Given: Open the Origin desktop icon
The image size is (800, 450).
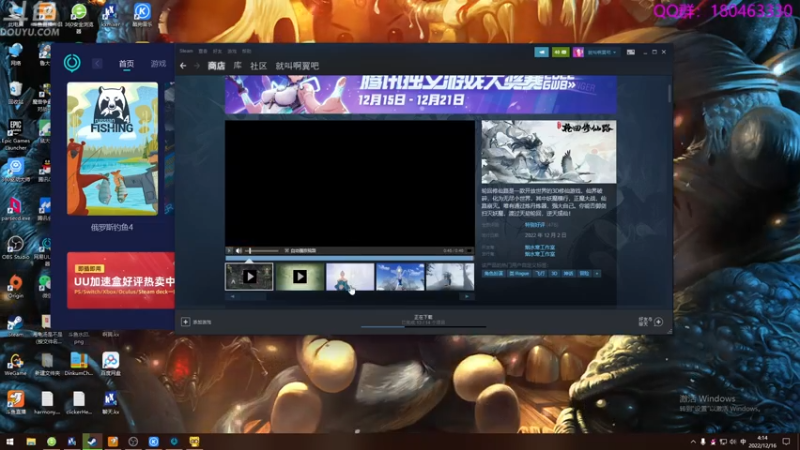Looking at the screenshot, I should coord(15,287).
